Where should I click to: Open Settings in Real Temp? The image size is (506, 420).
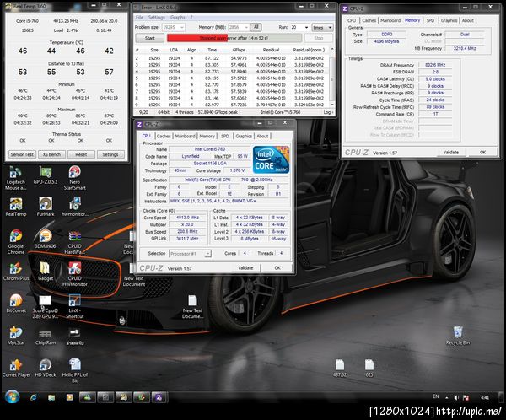(110, 154)
